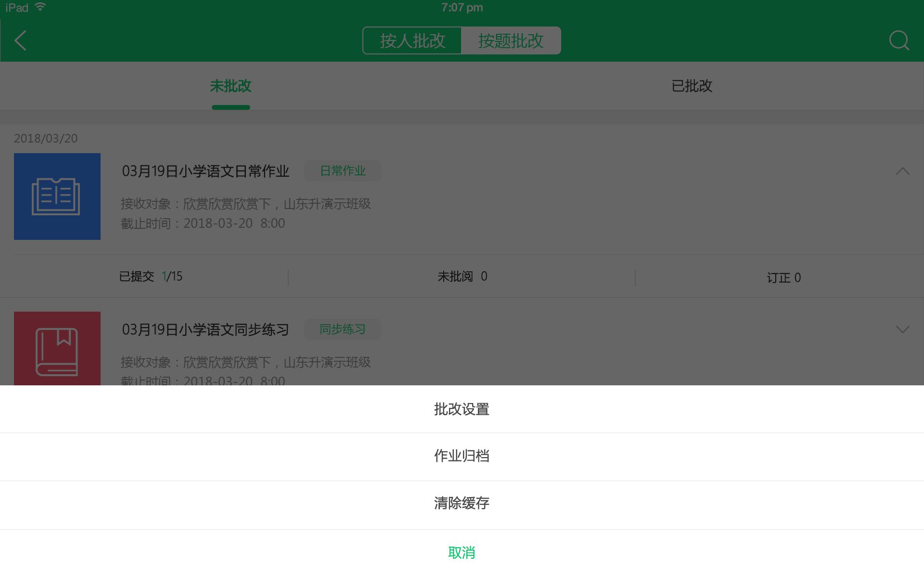Tap the back arrow icon
Viewport: 924px width, 578px height.
click(20, 40)
